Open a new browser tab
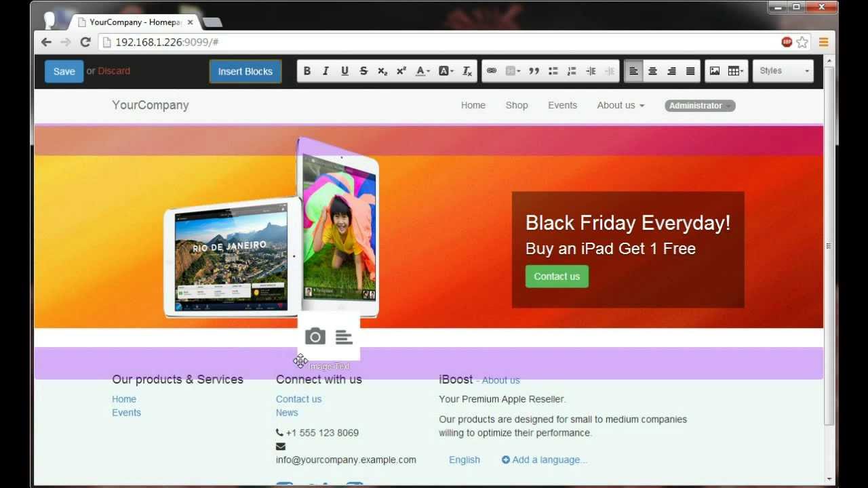Image resolution: width=868 pixels, height=488 pixels. (x=212, y=22)
